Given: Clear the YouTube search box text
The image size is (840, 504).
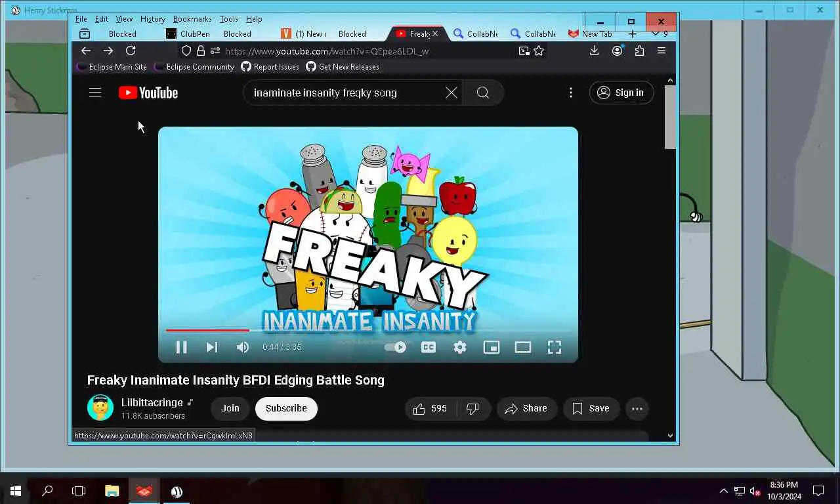Looking at the screenshot, I should pyautogui.click(x=451, y=93).
